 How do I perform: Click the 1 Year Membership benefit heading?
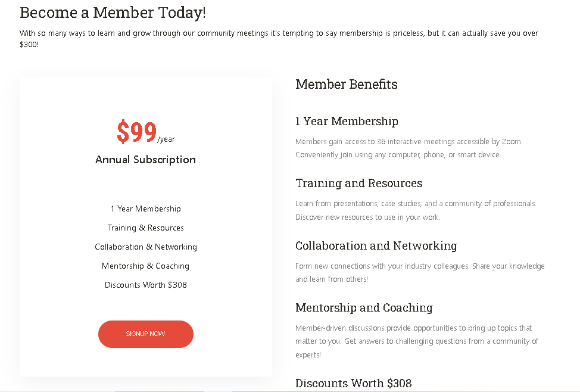pyautogui.click(x=347, y=122)
